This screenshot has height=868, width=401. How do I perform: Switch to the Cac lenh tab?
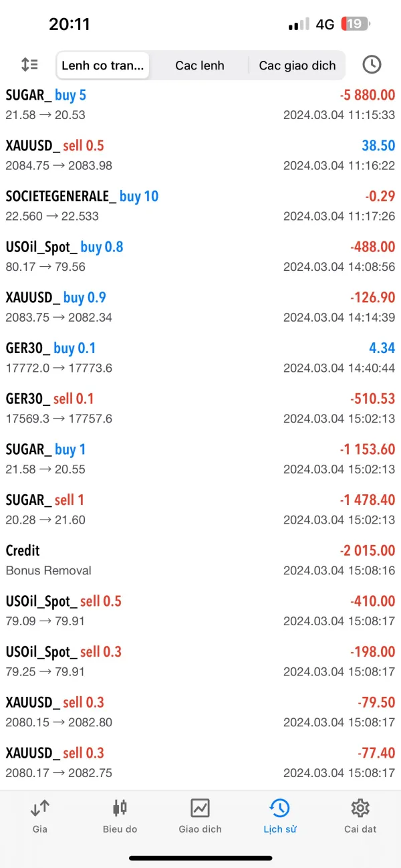[x=200, y=66]
